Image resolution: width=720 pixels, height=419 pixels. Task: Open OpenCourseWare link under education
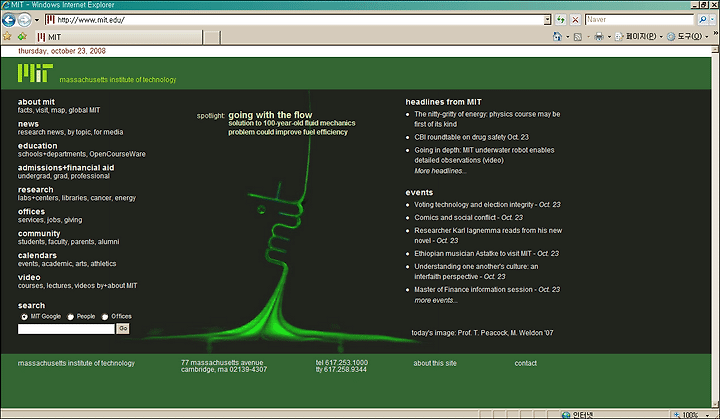(x=117, y=154)
